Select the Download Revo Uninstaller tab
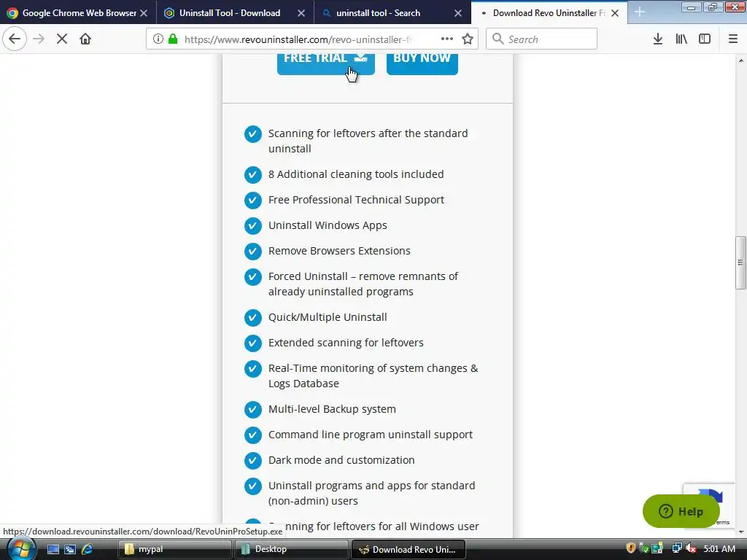 pos(549,13)
